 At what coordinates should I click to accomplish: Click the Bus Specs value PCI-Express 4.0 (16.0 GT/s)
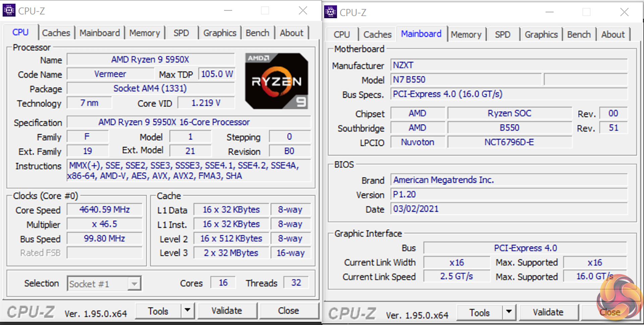click(509, 94)
